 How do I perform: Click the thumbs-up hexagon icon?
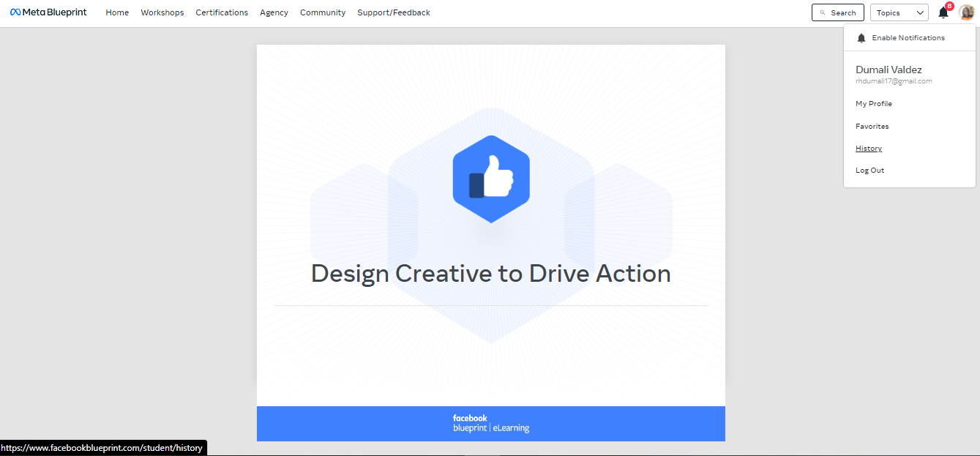point(491,179)
